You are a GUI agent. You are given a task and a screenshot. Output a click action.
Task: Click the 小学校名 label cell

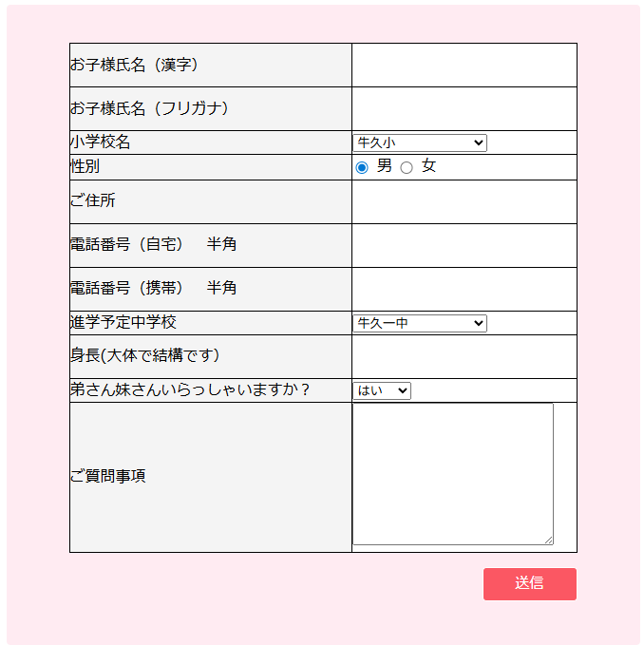point(210,142)
